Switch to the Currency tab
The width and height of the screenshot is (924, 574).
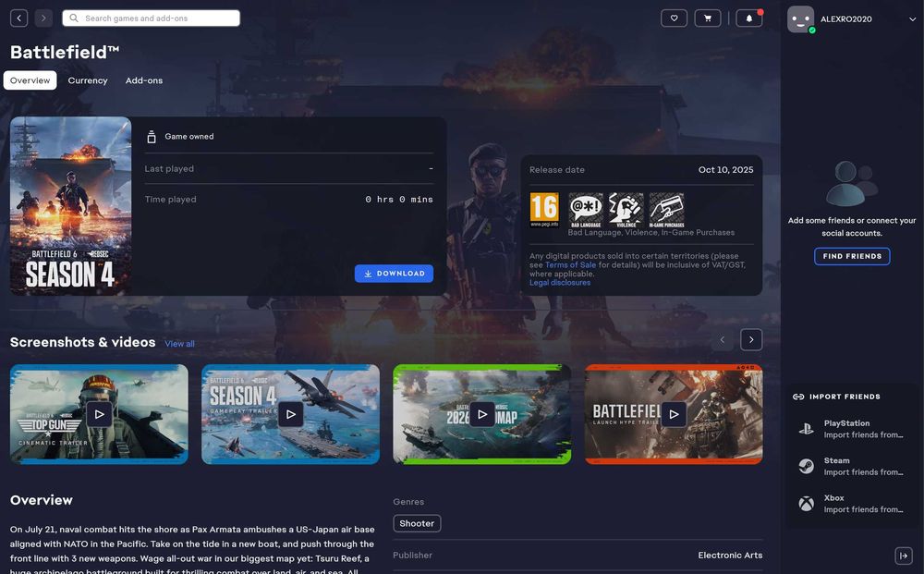[88, 80]
